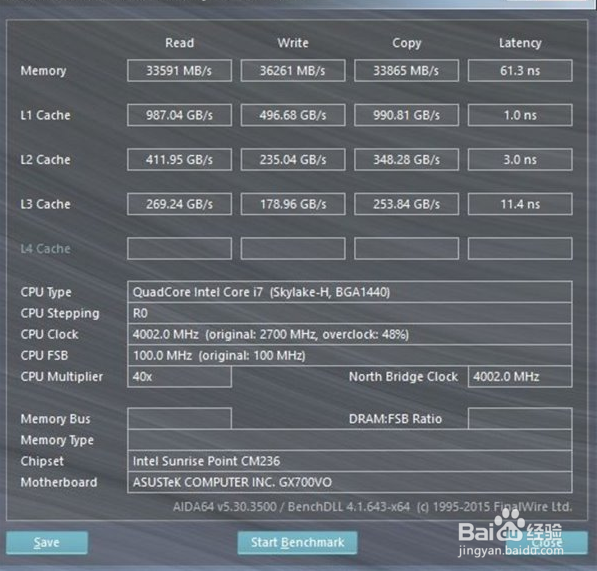Screen dimensions: 597x571
Task: Click the CPU Clock label
Action: click(x=49, y=334)
